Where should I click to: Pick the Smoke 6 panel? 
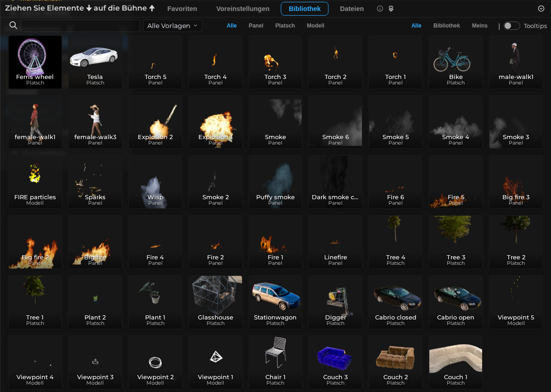tap(335, 122)
